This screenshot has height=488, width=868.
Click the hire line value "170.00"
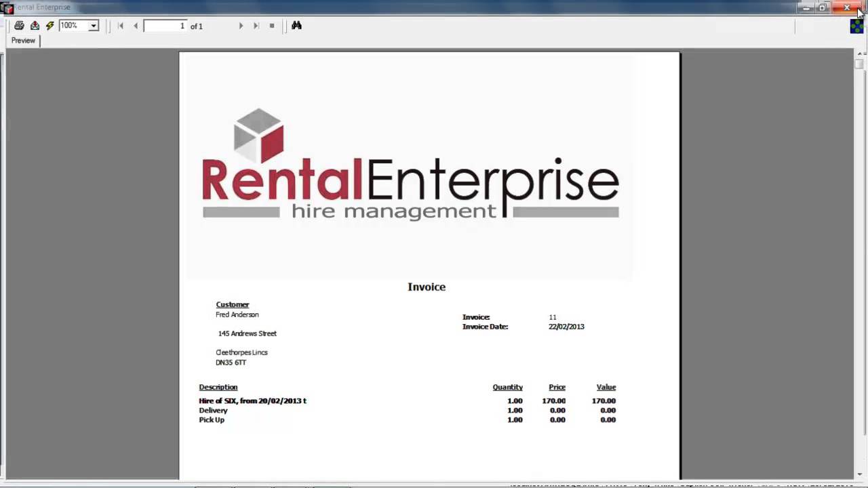click(x=604, y=401)
